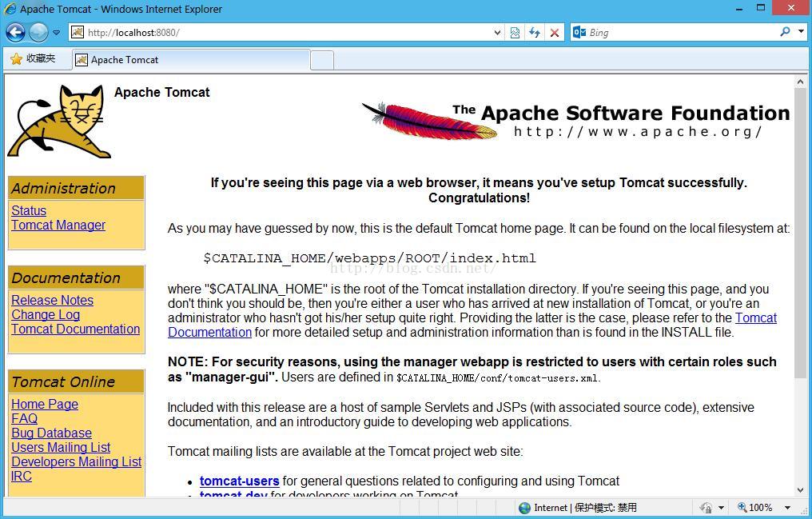Click the scrollbar down arrow

(x=801, y=489)
